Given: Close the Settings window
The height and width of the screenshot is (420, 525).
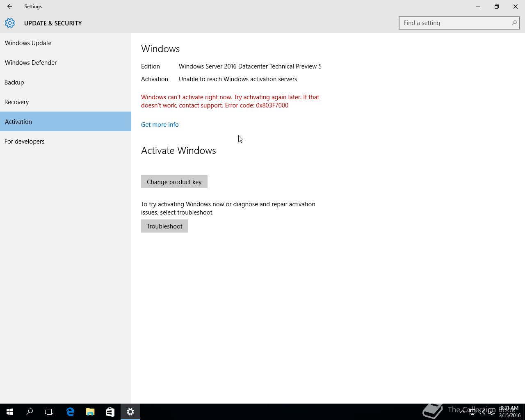Looking at the screenshot, I should pos(516,7).
